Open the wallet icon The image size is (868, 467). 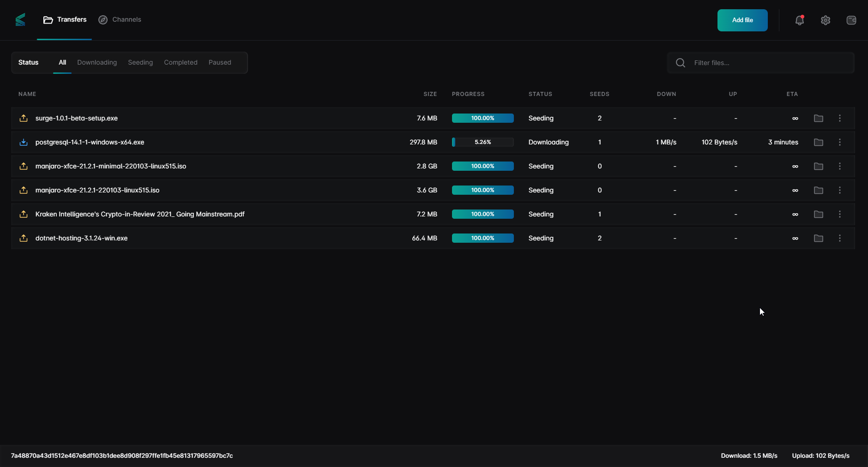(x=851, y=20)
